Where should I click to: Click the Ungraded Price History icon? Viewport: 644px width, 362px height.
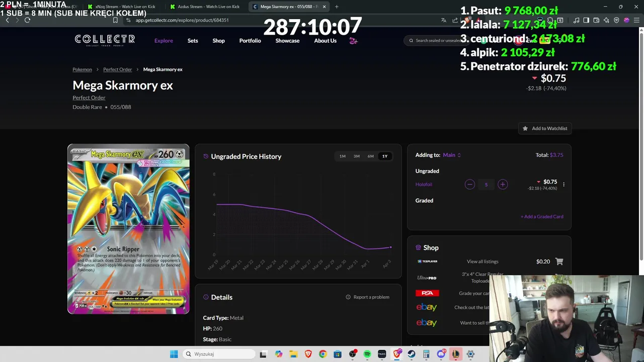[x=206, y=156]
